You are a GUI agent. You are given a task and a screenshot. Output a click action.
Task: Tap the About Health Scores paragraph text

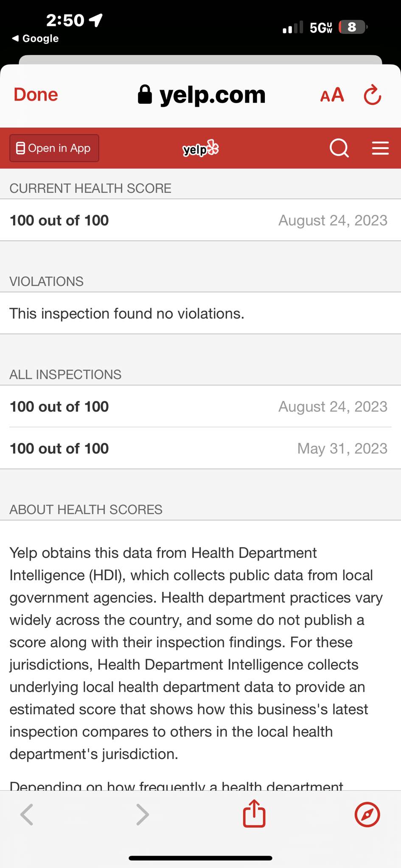pos(196,654)
